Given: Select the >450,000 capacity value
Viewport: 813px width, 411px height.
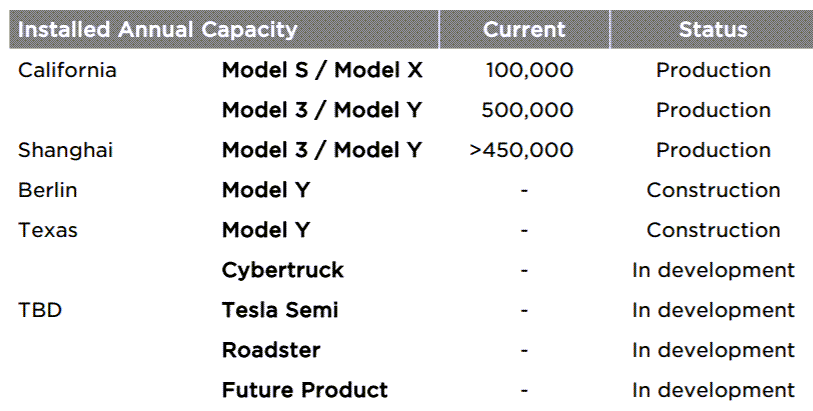Looking at the screenshot, I should pos(521,150).
